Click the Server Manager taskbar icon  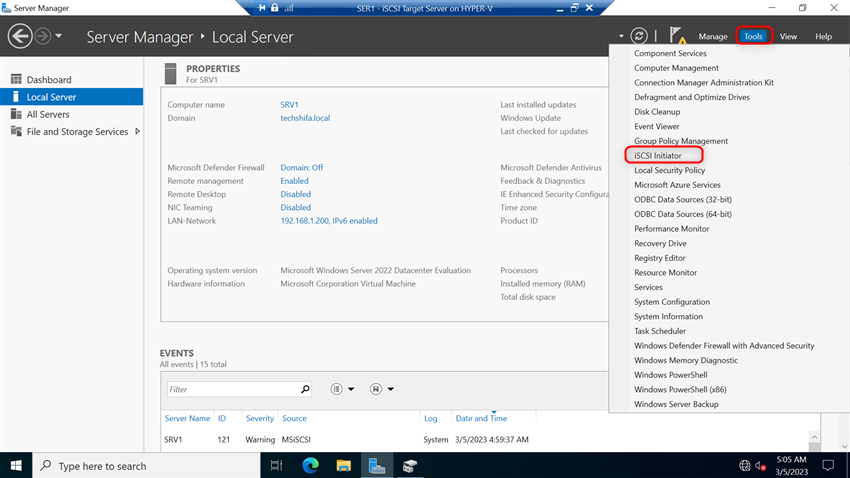(x=377, y=466)
